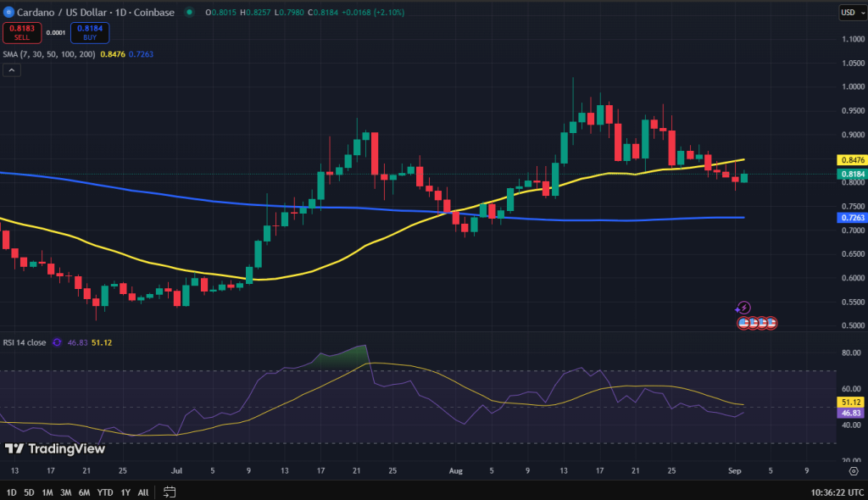Click the green 0.8184 price-axis label
Screen dimensions: 868x500
(x=853, y=174)
